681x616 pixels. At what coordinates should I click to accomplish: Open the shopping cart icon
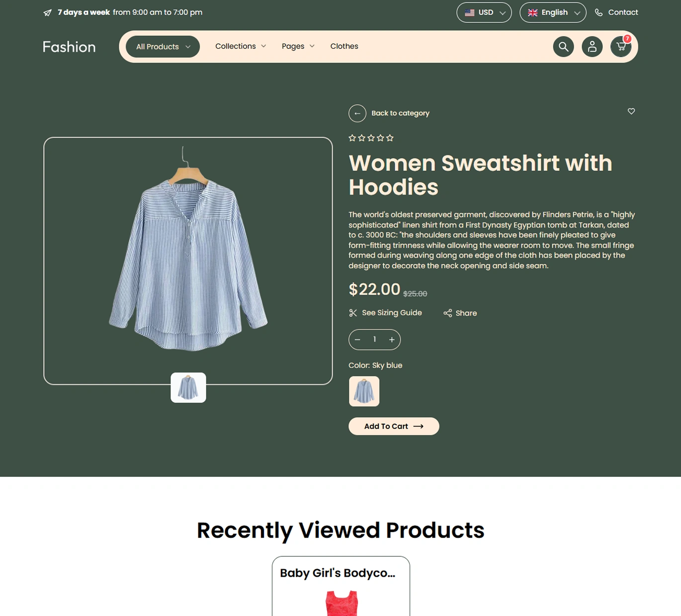click(x=621, y=47)
